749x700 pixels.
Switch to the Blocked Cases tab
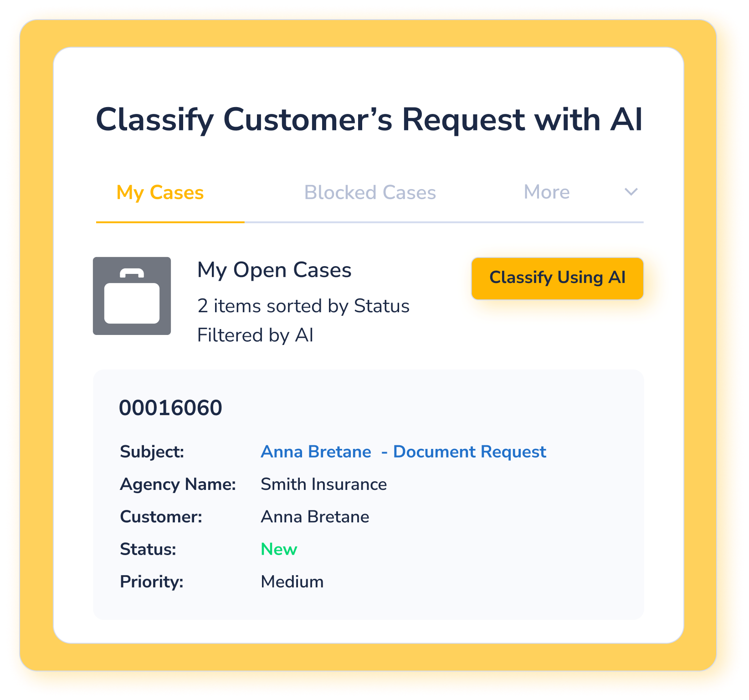370,192
